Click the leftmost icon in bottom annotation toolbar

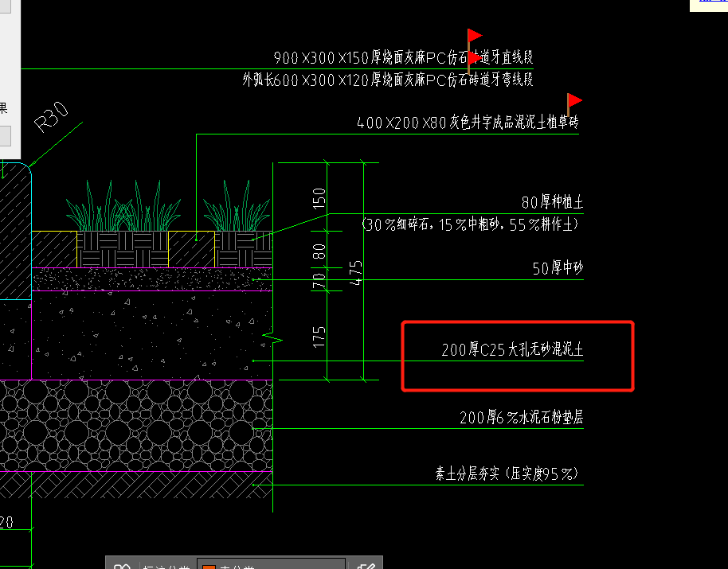point(122,566)
